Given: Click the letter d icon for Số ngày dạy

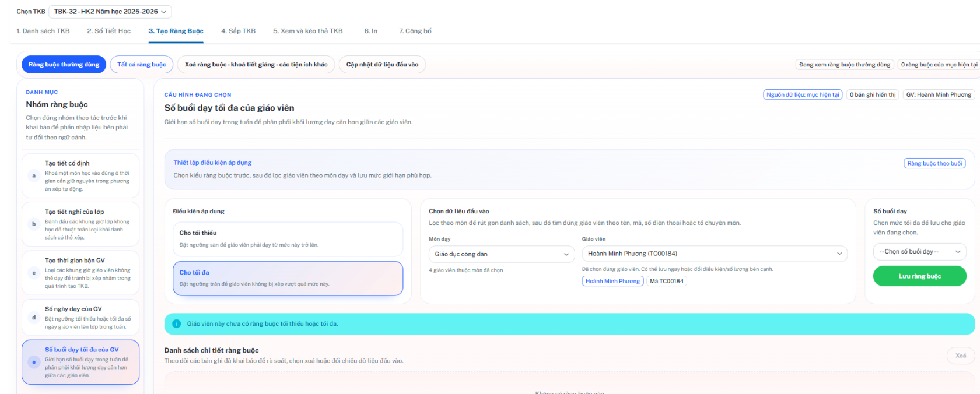Looking at the screenshot, I should tap(34, 318).
